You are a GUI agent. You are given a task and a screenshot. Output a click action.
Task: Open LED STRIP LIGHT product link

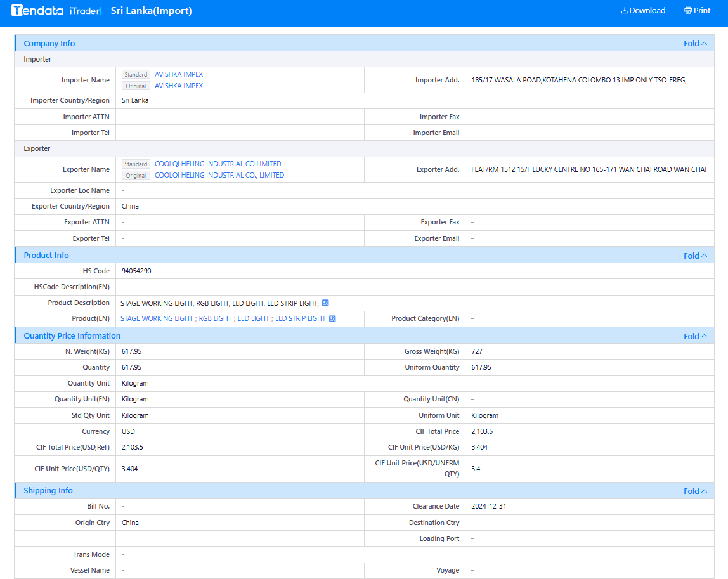(x=301, y=318)
